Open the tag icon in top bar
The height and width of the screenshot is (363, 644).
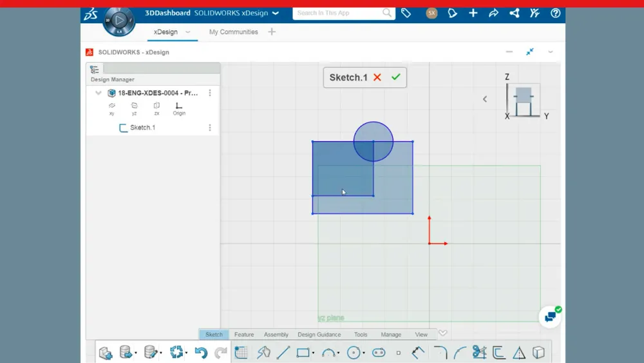click(x=406, y=13)
